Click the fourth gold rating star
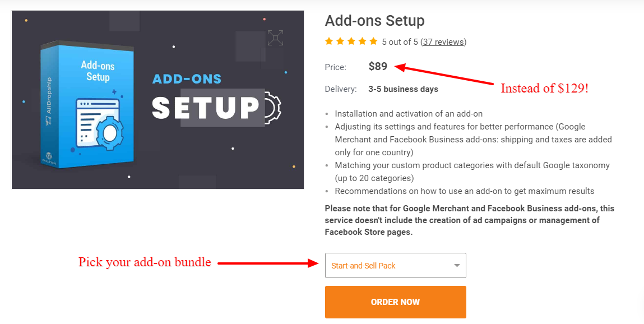Screen dimensions: 644x324 pos(362,41)
